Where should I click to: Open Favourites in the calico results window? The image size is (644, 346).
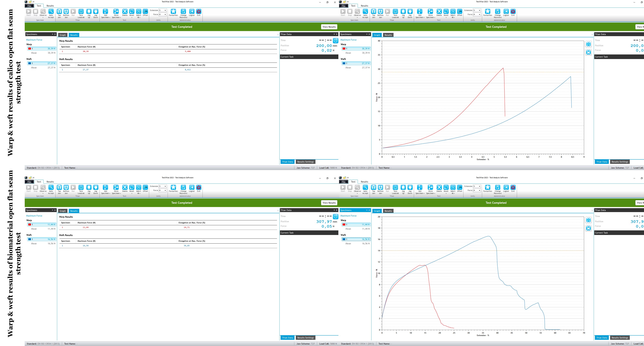(173, 13)
